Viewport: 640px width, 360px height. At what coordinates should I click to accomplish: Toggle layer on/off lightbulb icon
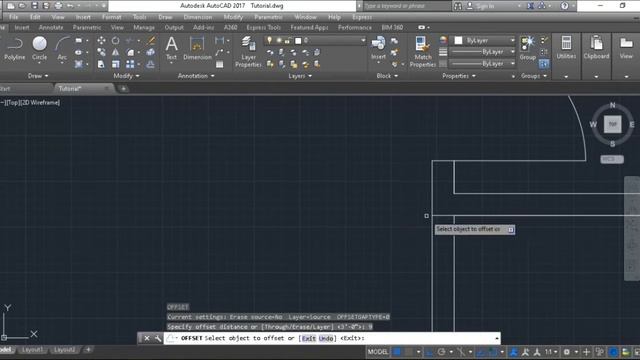269,40
